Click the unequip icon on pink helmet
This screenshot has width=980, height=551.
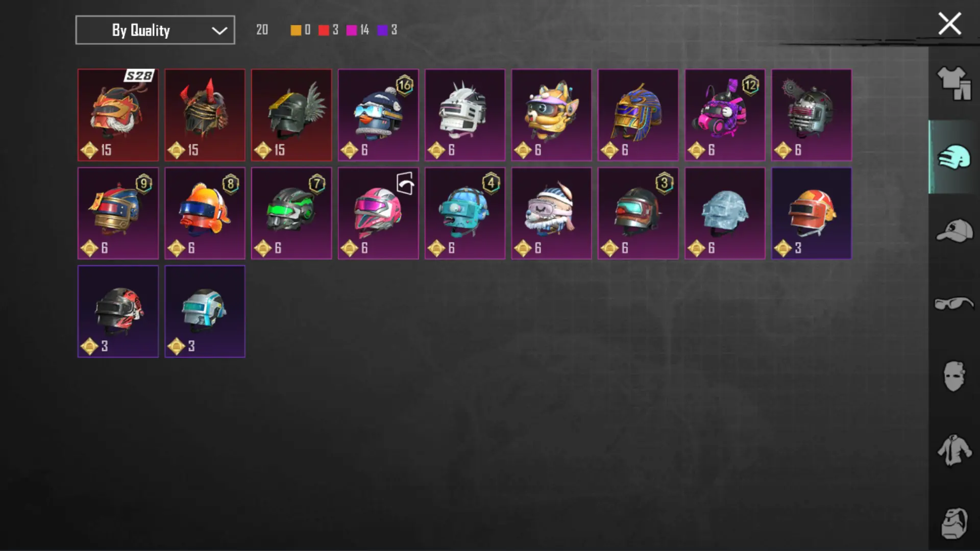pyautogui.click(x=405, y=183)
